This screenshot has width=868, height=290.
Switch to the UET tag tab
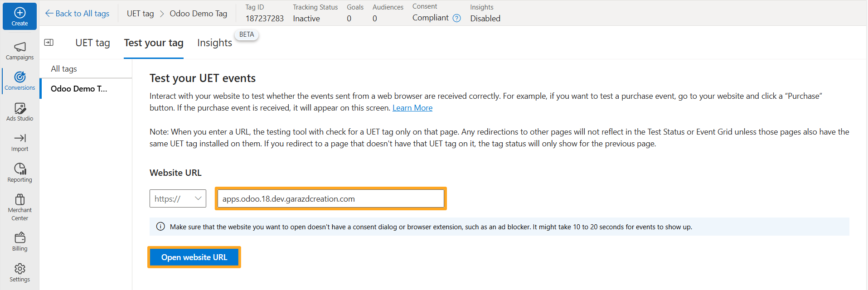pos(92,43)
